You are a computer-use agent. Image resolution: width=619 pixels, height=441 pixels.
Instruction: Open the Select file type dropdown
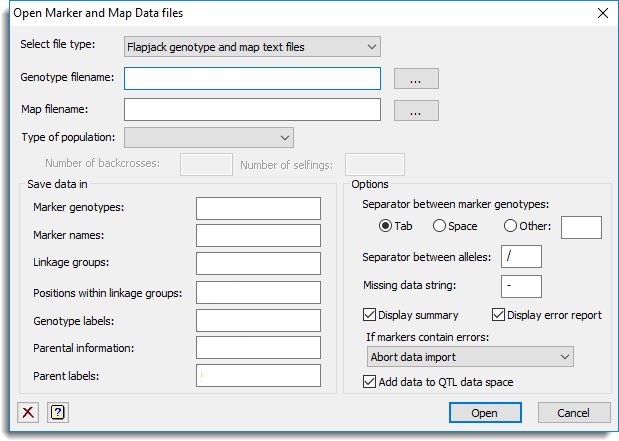pyautogui.click(x=252, y=47)
